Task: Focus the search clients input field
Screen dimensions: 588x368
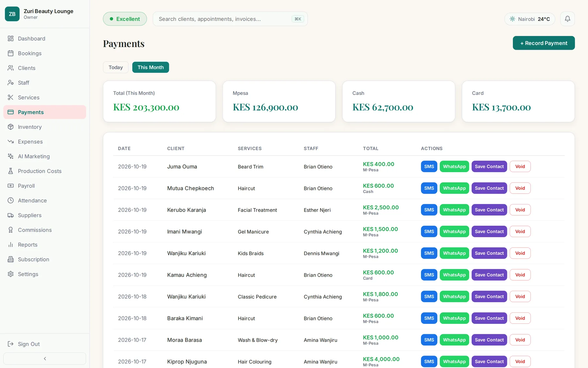Action: [230, 19]
